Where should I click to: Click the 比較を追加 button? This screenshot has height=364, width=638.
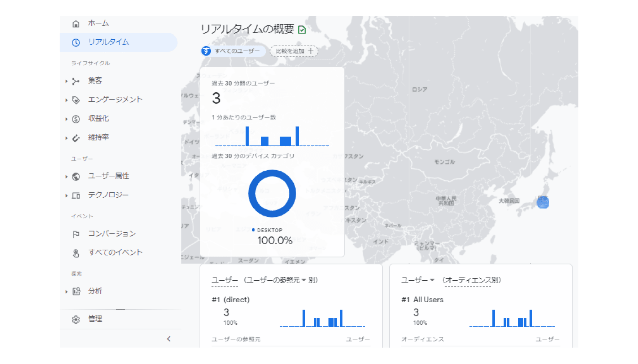point(294,51)
